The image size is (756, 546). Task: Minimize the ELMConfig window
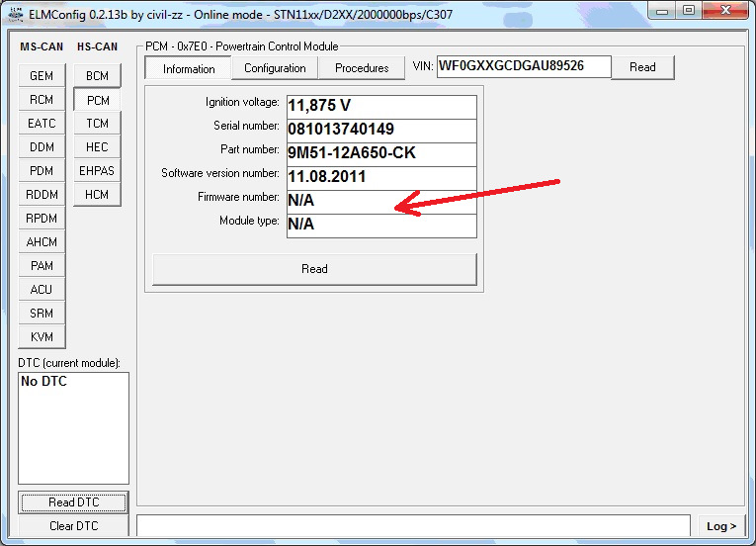(662, 10)
